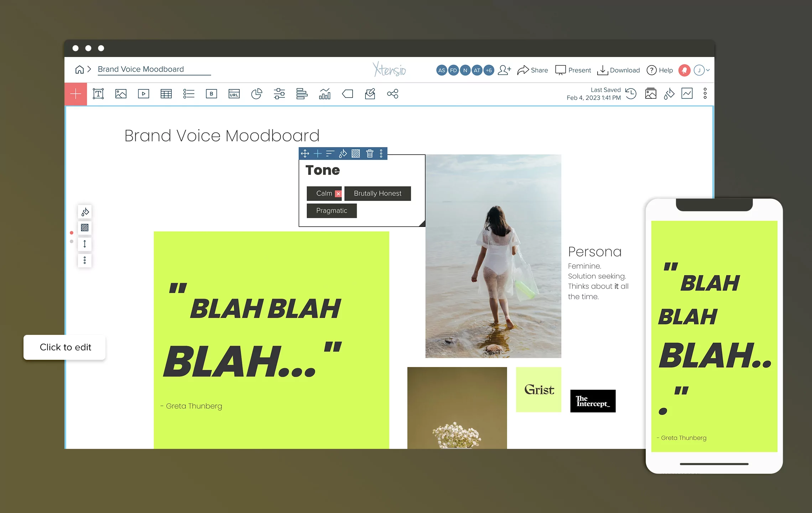
Task: Select the Text element tool
Action: coord(99,94)
